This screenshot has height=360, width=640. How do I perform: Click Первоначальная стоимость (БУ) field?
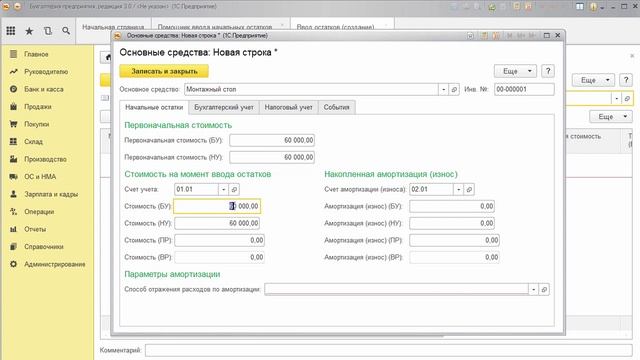pos(272,140)
